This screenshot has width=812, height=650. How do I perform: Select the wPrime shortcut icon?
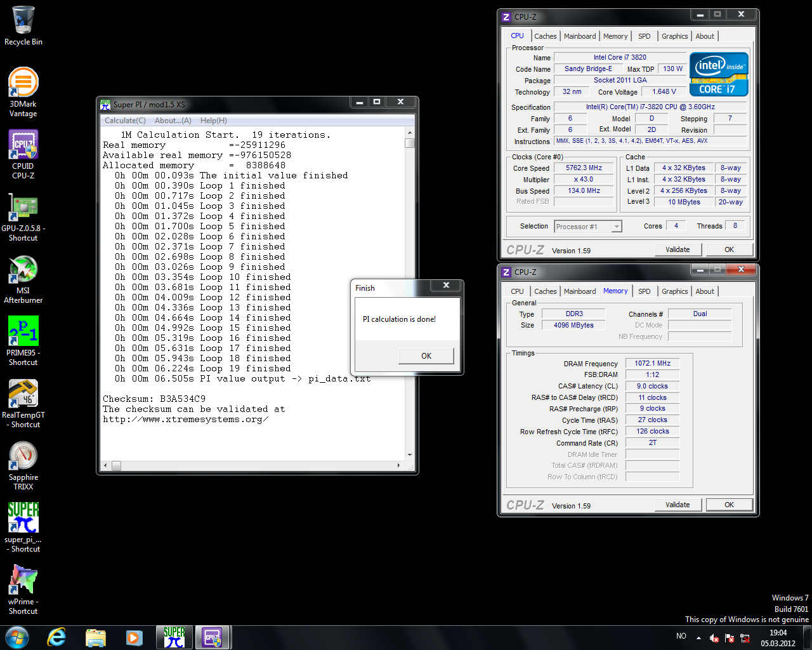[23, 590]
